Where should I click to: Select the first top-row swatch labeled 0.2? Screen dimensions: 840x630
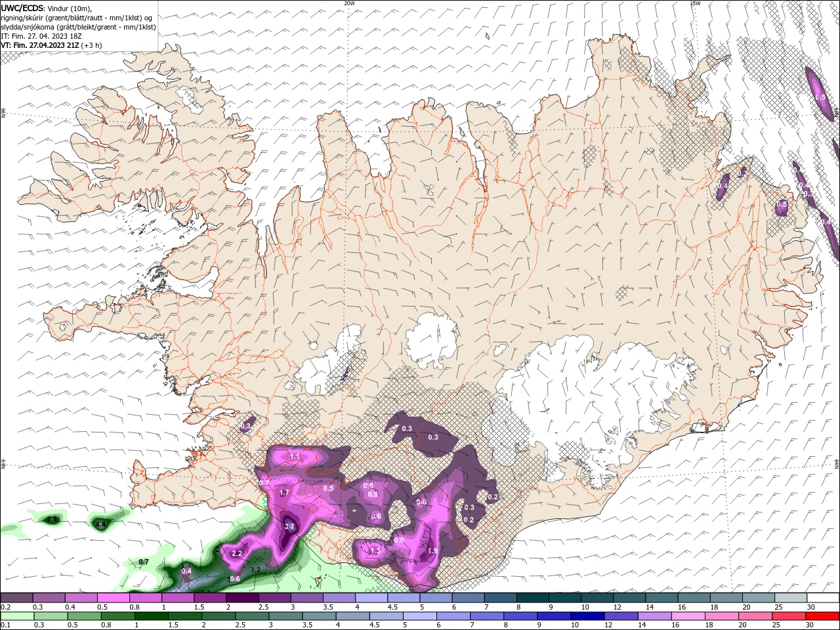[16, 598]
